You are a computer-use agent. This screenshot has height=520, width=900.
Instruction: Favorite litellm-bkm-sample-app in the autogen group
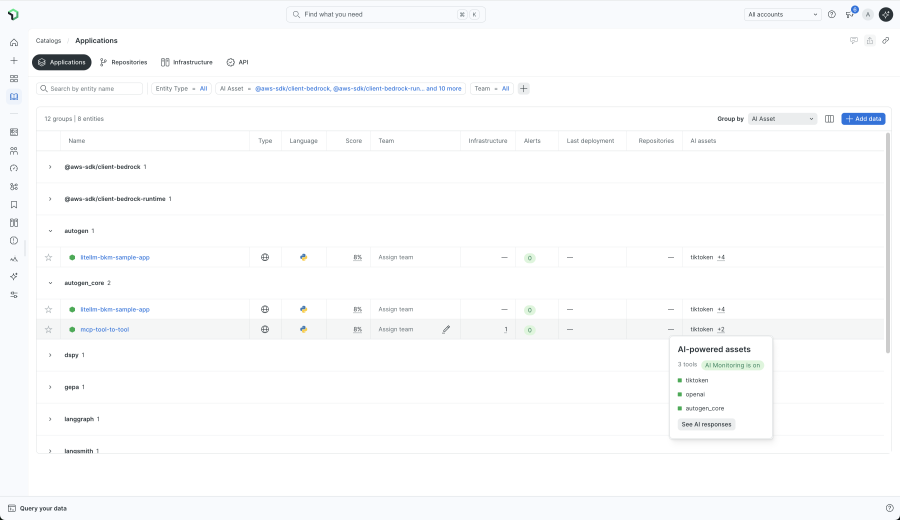point(48,257)
